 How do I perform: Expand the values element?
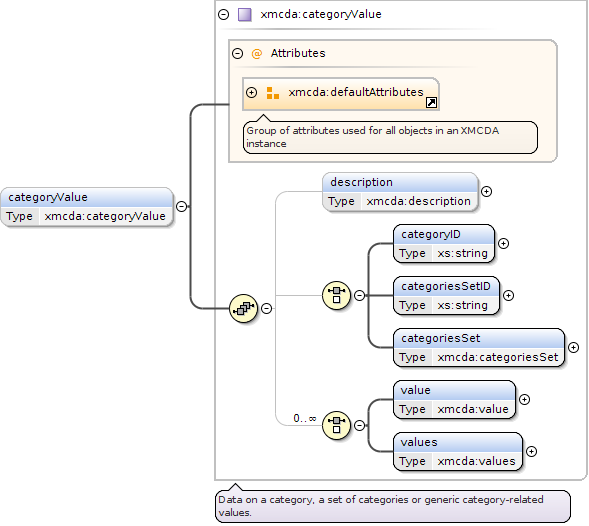point(531,452)
